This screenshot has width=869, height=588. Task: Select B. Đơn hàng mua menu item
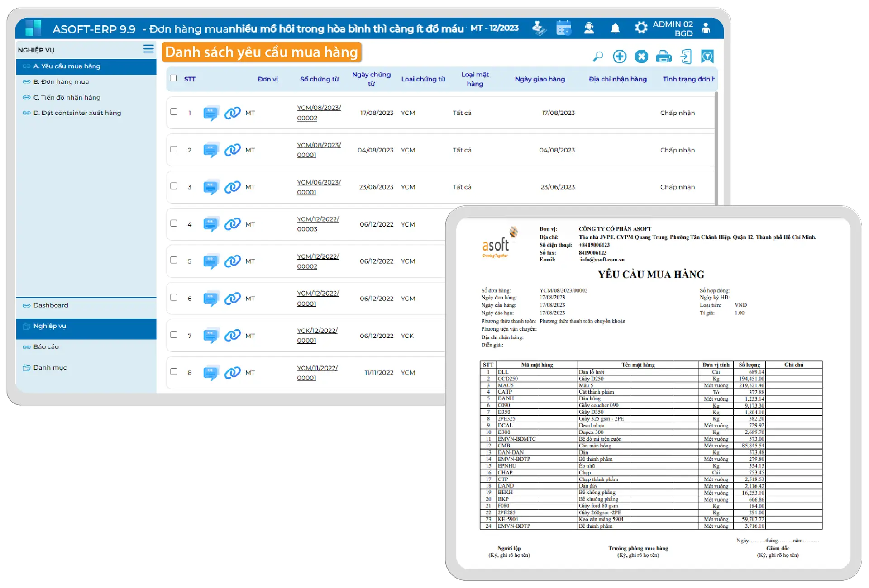click(61, 82)
